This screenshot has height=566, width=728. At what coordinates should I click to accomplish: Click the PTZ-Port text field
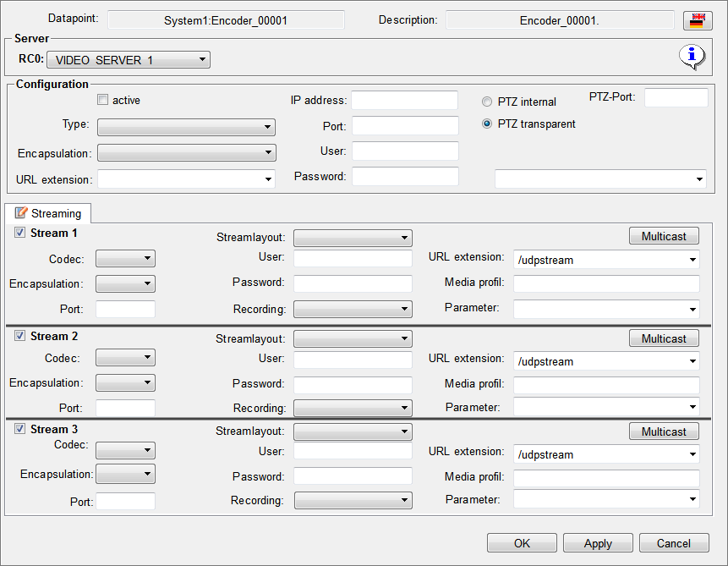pyautogui.click(x=676, y=98)
